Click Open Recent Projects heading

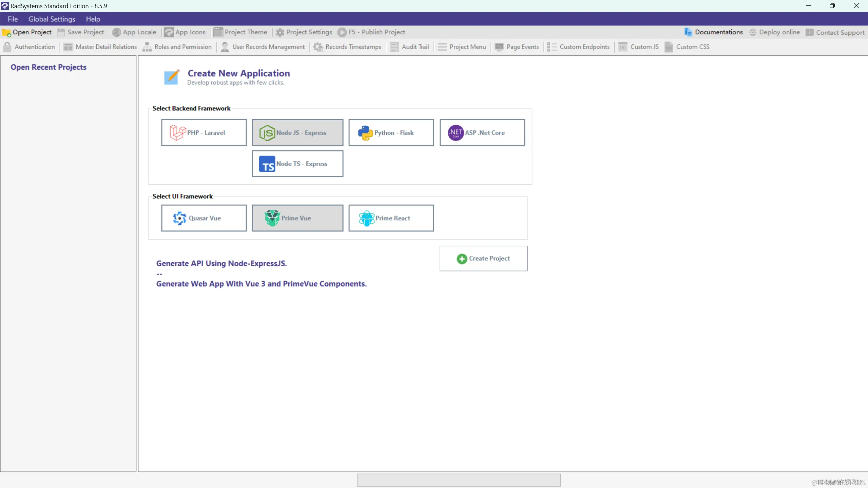click(x=49, y=67)
